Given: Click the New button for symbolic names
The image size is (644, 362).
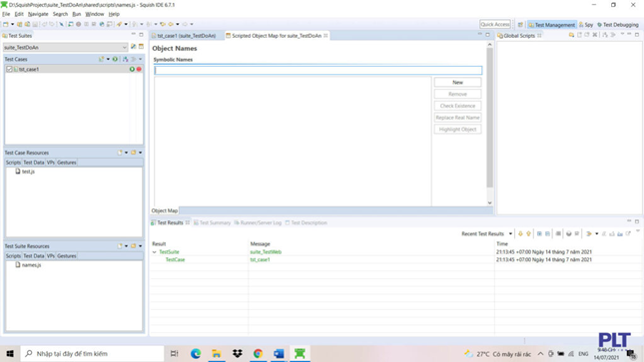Looking at the screenshot, I should pyautogui.click(x=457, y=83).
